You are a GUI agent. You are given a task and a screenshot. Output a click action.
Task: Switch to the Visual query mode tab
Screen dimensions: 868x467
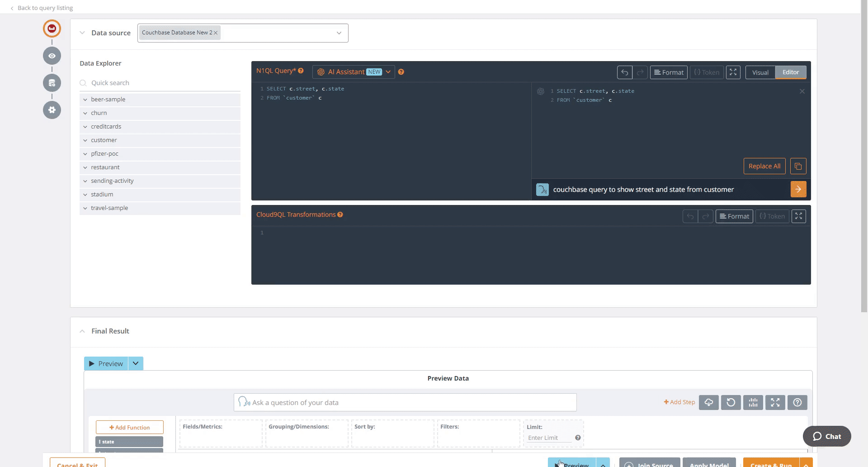click(x=760, y=72)
